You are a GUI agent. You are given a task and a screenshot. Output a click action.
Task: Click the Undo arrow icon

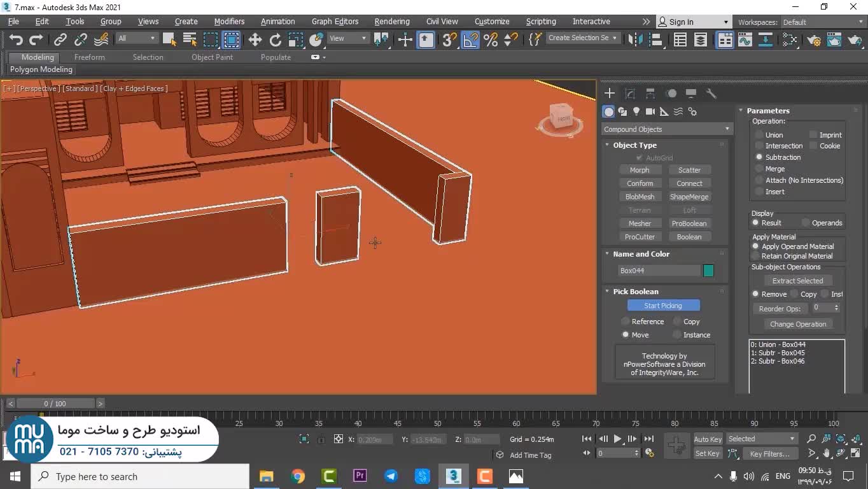pyautogui.click(x=16, y=40)
